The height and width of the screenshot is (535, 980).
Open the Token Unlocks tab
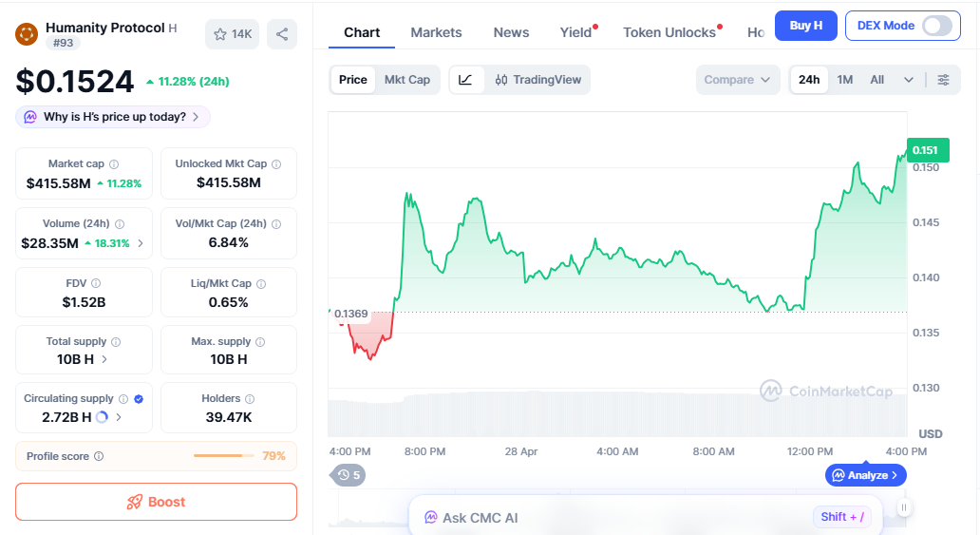669,32
